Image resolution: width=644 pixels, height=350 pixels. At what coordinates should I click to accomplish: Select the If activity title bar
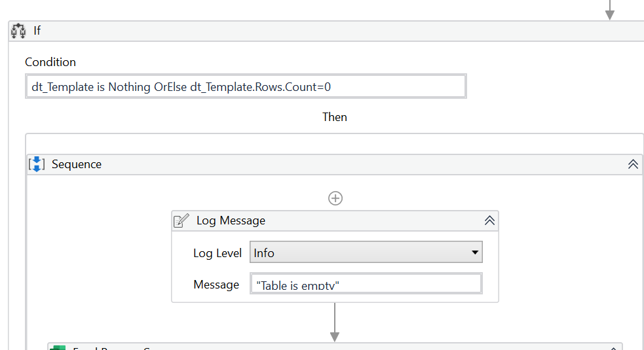point(328,31)
